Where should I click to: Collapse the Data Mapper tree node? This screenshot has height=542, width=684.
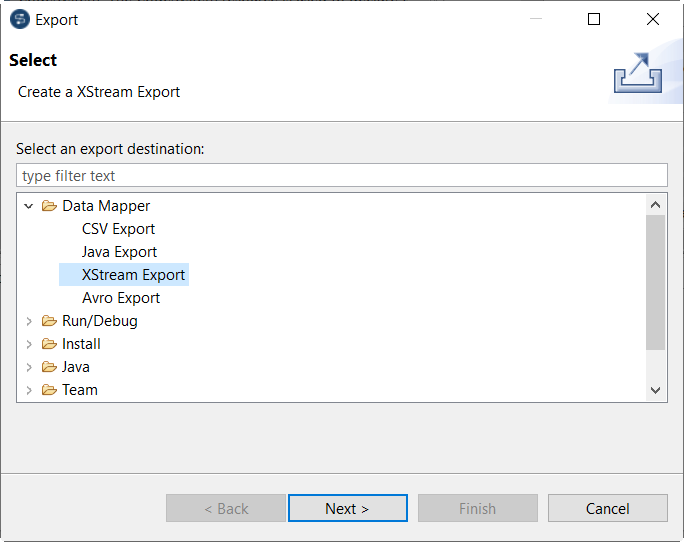click(29, 206)
